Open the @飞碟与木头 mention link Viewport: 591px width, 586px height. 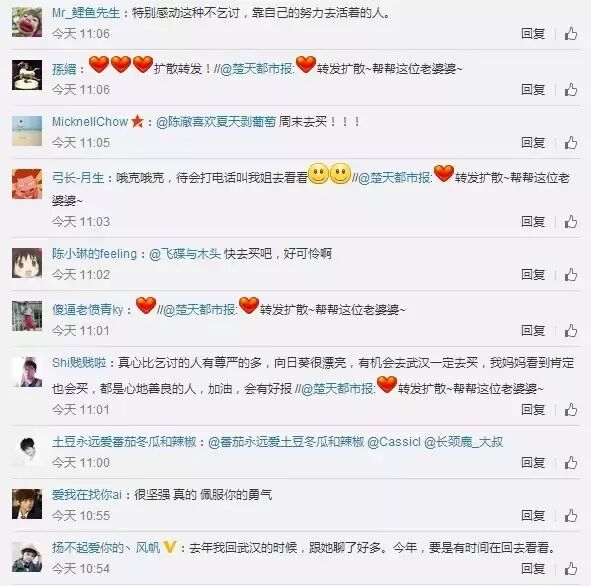pyautogui.click(x=185, y=254)
